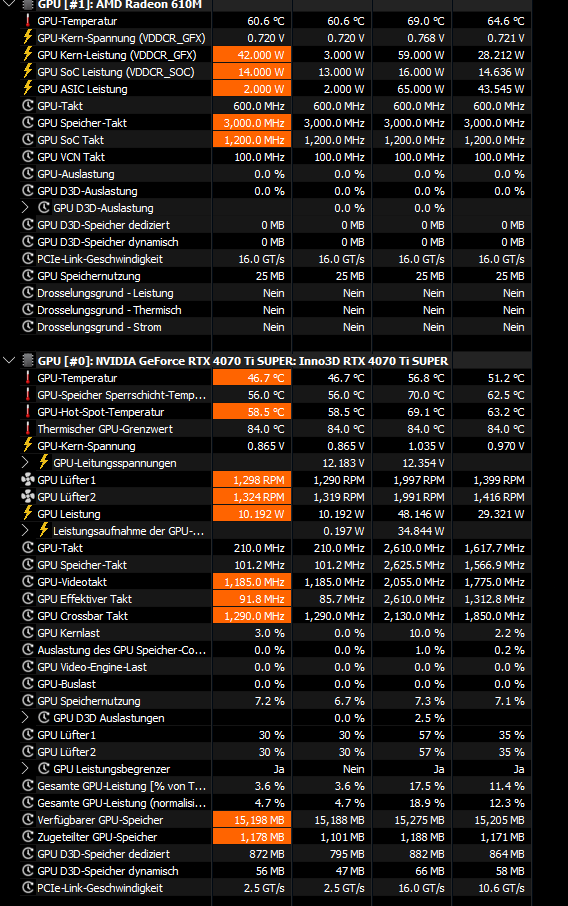The image size is (568, 906).
Task: Click lightning icon of GPU-Kern-Spannung (VDDCR_GFX)
Action: pos(27,38)
